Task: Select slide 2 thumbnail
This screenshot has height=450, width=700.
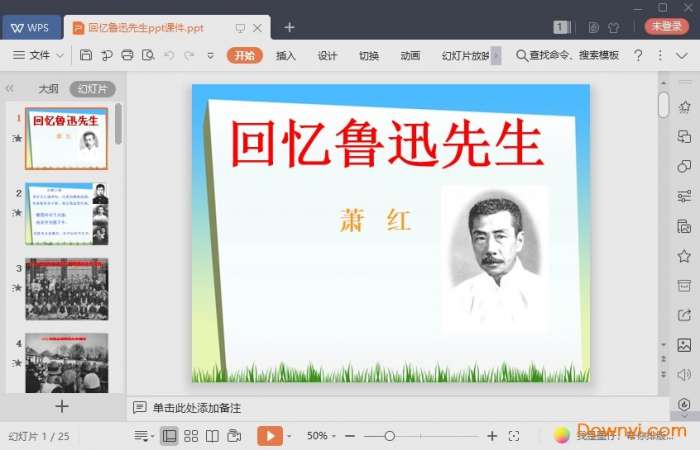Action: tap(67, 214)
